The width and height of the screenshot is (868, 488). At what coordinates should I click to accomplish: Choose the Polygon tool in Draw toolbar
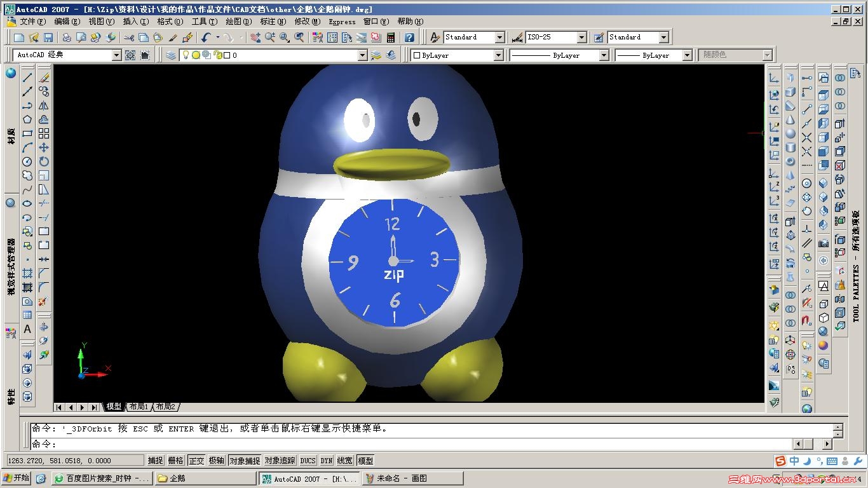point(27,119)
